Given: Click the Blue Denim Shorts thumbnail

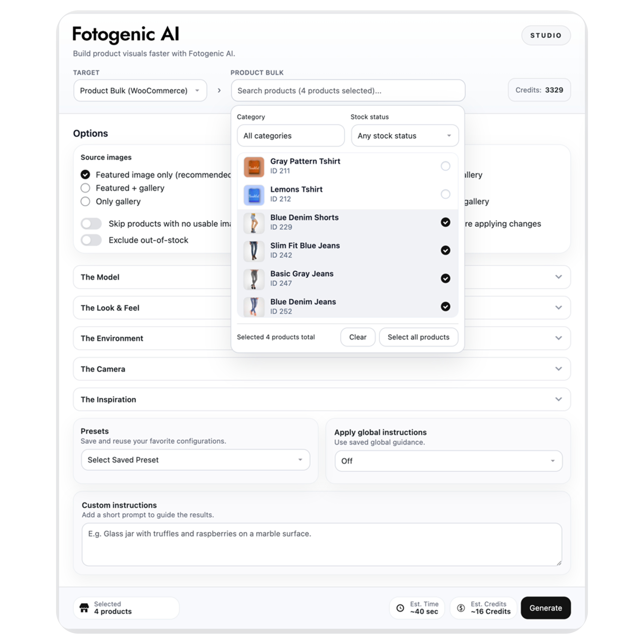Looking at the screenshot, I should pos(254,223).
